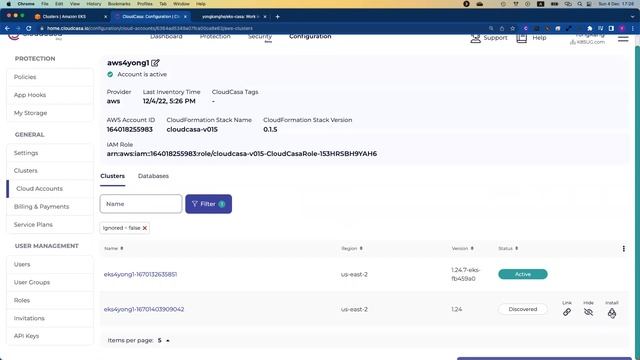The width and height of the screenshot is (640, 360).
Task: Open the hamburger menu in CloudCasa header
Action: point(623,39)
